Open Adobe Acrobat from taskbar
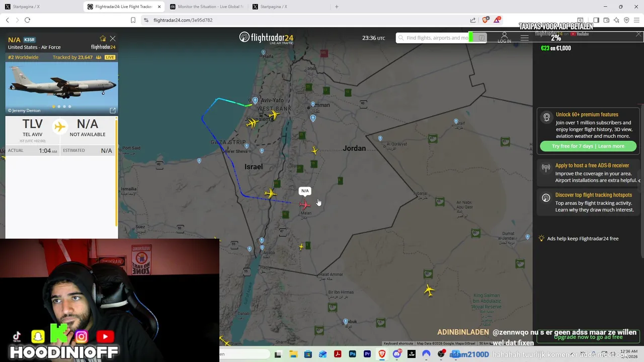 click(338, 354)
